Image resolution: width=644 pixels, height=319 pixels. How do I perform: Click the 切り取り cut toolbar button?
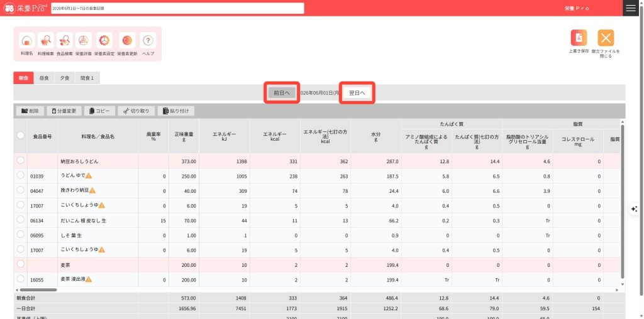pos(136,111)
